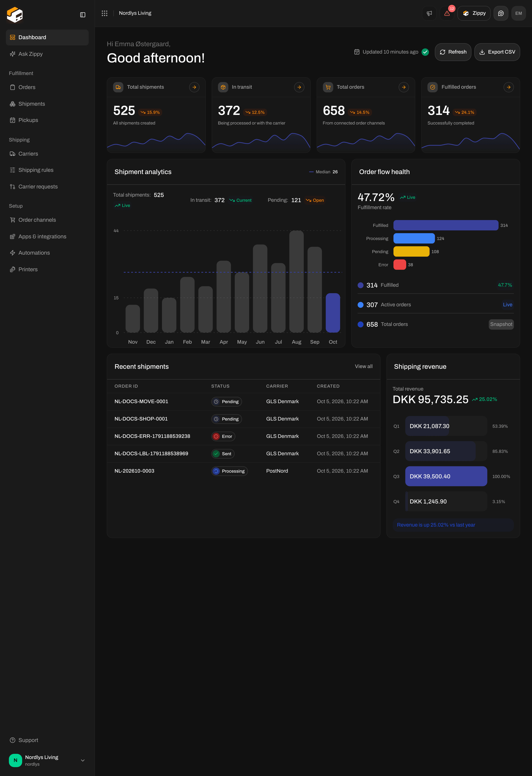Click the Total orders cart icon

point(328,87)
